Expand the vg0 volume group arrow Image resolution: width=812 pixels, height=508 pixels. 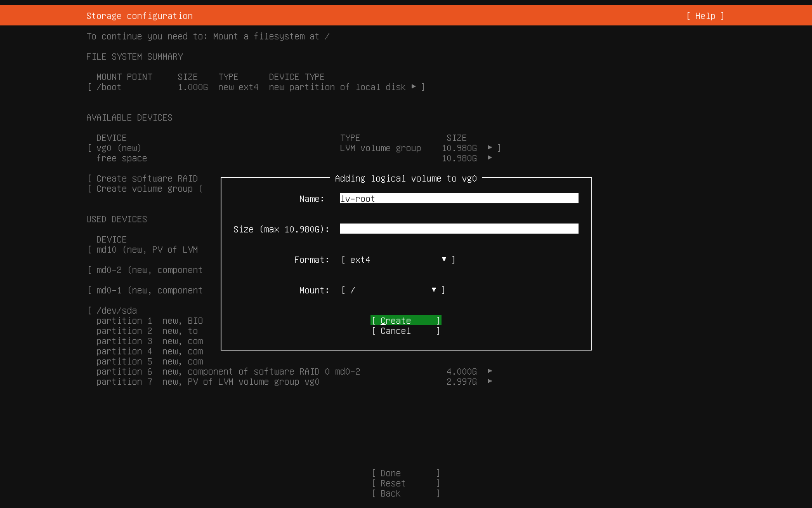point(490,148)
